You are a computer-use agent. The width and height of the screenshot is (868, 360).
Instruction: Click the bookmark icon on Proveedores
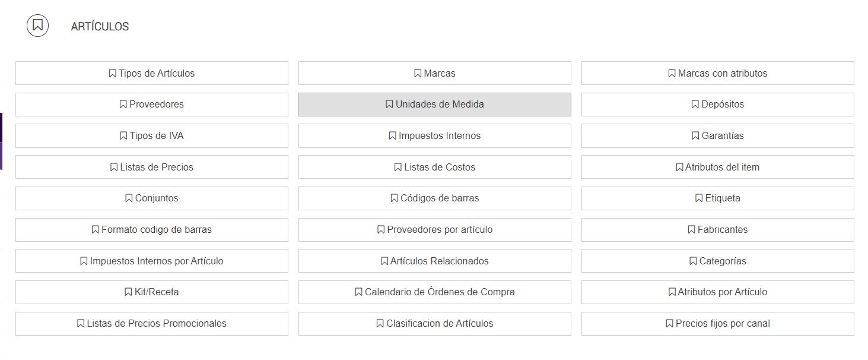pos(123,104)
